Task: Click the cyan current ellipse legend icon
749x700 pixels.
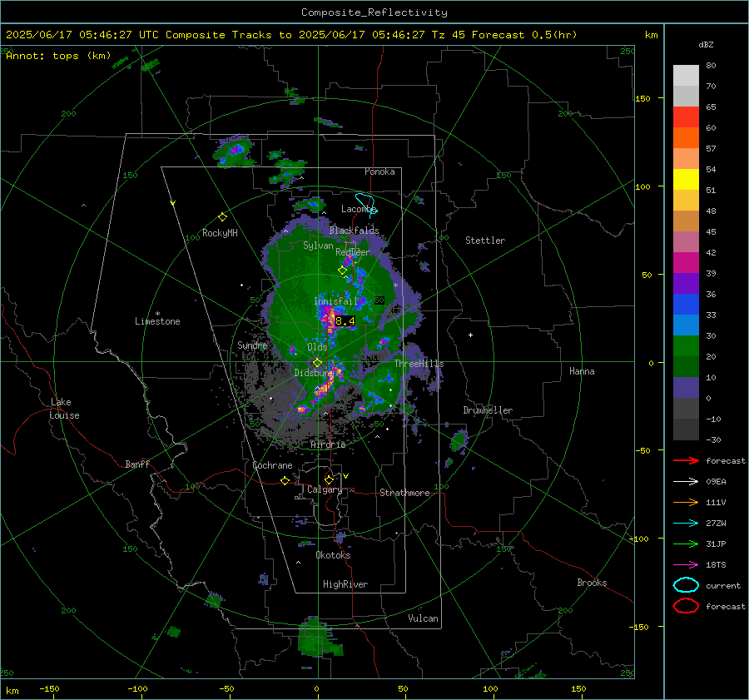Action: (x=686, y=585)
